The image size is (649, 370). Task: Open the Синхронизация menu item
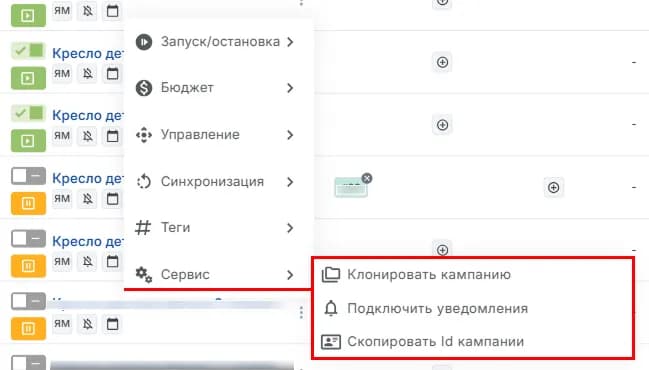pos(219,182)
